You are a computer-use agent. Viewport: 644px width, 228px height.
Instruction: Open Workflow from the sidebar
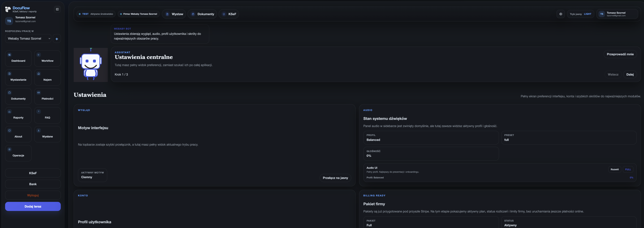[48, 59]
